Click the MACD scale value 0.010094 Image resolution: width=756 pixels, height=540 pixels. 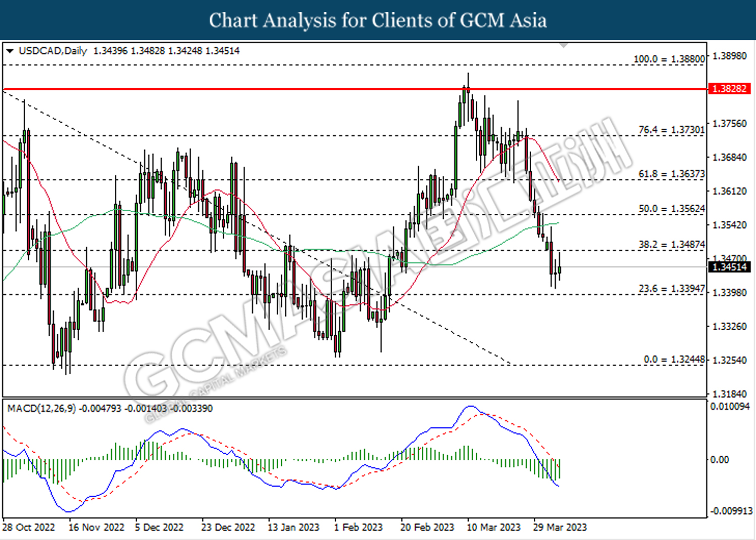point(730,406)
